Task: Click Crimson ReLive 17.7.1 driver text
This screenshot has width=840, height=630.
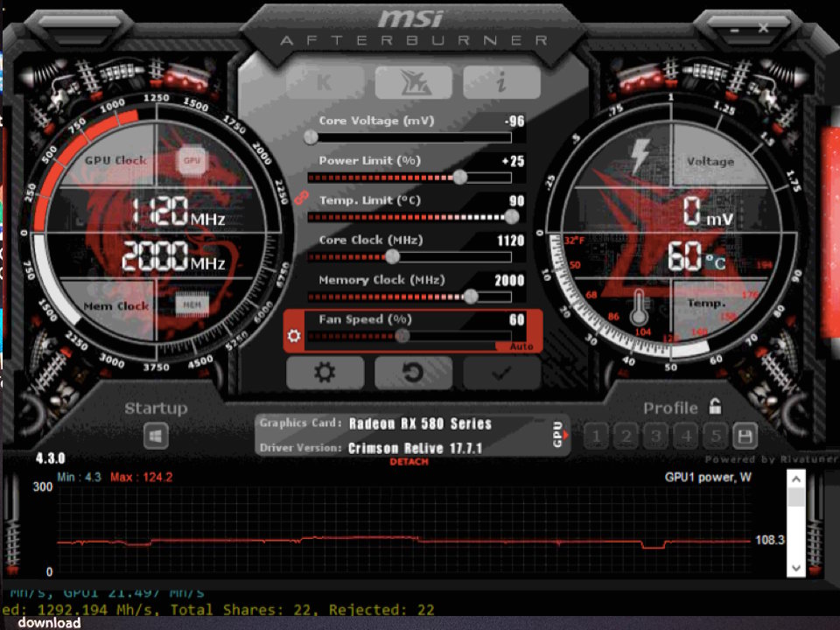Action: (415, 448)
